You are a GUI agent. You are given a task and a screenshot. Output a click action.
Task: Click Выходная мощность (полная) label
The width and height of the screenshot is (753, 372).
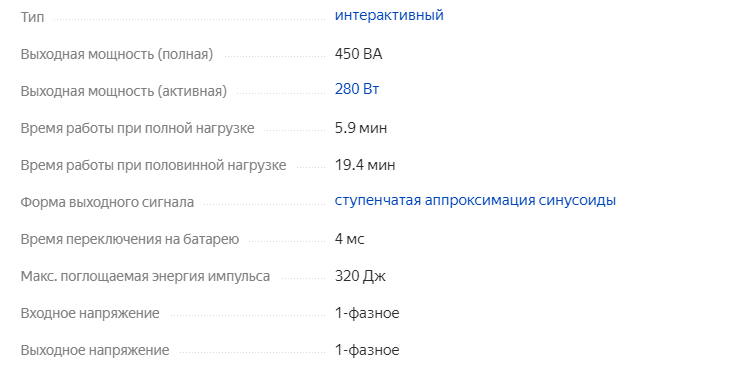(117, 54)
